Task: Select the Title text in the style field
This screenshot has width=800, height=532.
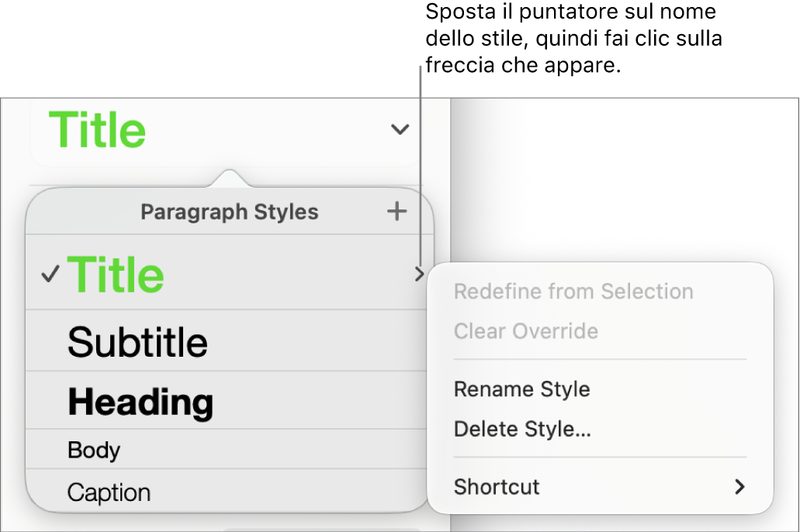Action: point(96,130)
